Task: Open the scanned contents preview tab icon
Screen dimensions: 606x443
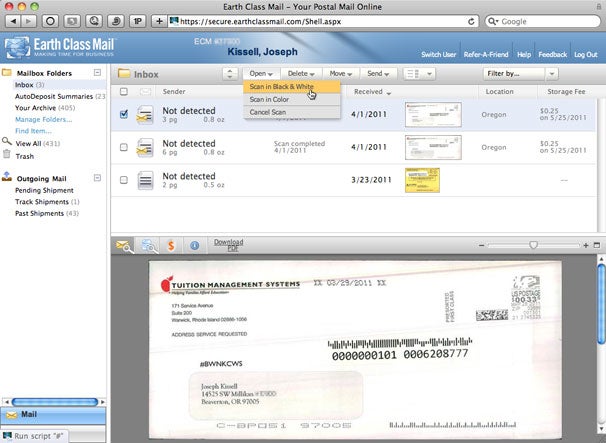Action: [x=148, y=245]
